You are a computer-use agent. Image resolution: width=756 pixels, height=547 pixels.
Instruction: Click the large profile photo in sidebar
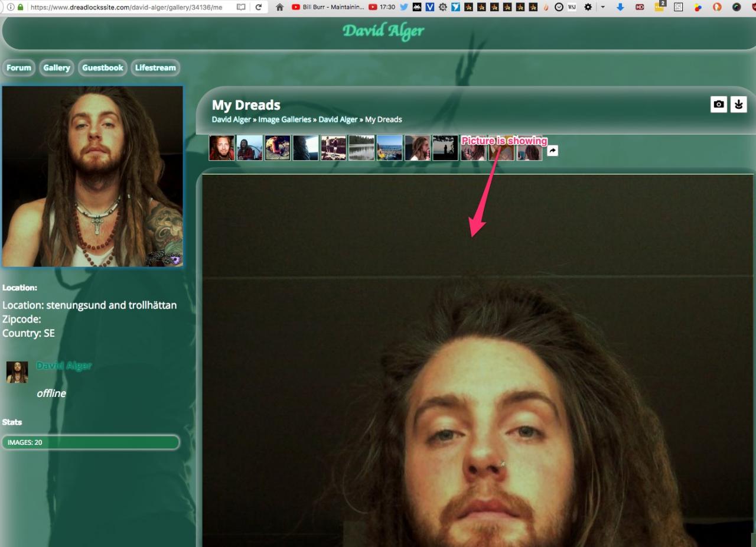(93, 177)
